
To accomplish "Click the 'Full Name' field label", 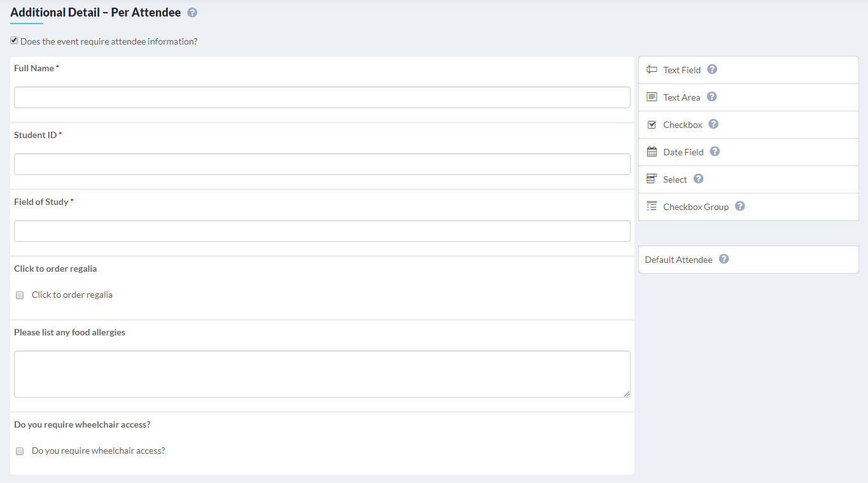I will 34,68.
